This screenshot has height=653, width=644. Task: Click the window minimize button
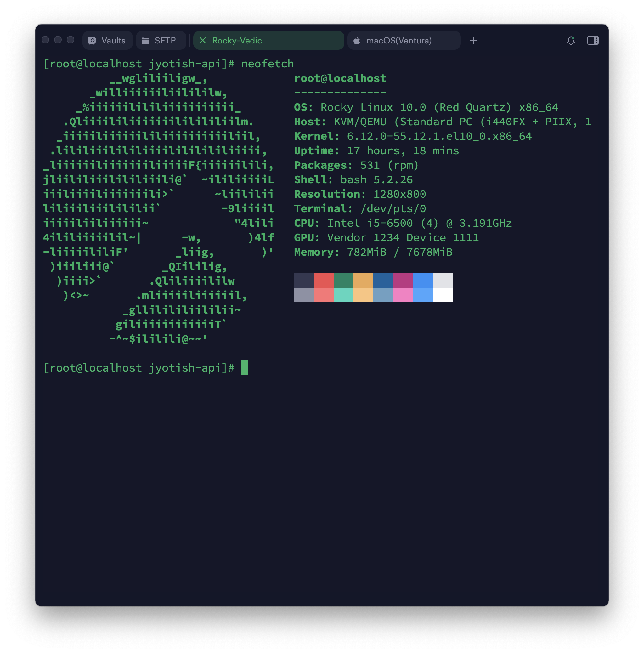pos(58,40)
